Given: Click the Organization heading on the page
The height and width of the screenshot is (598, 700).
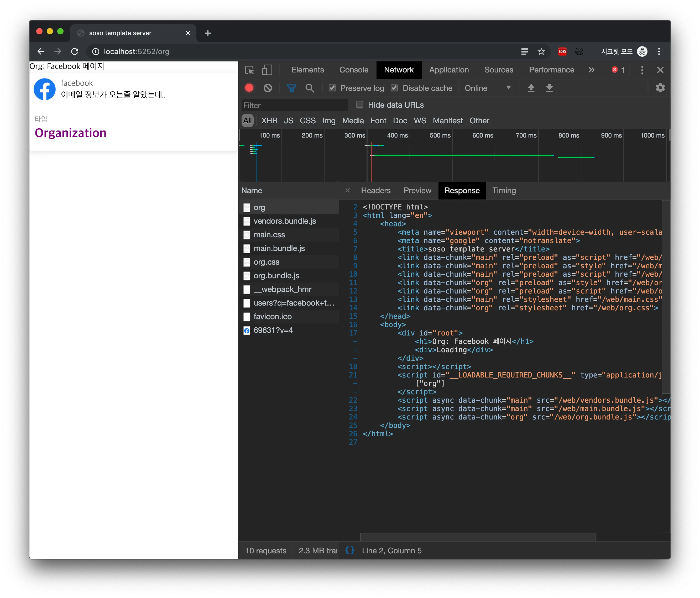Looking at the screenshot, I should coord(71,133).
